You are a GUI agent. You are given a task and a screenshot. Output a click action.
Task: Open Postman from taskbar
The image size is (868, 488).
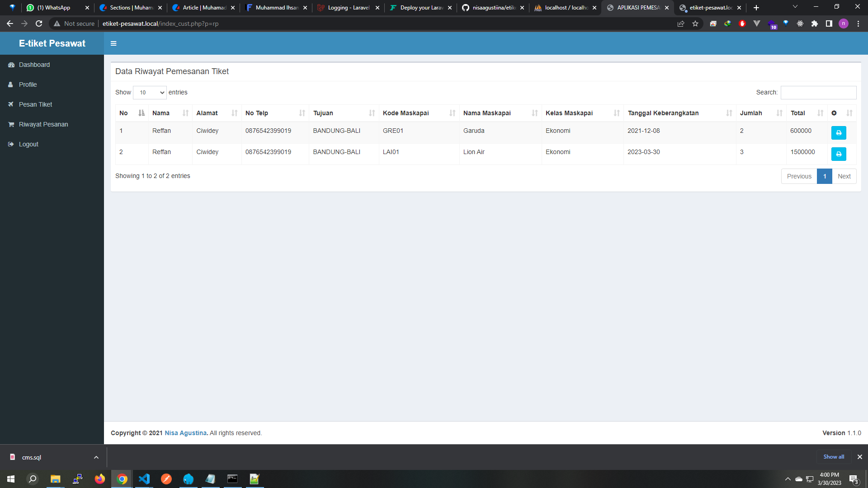tap(166, 479)
